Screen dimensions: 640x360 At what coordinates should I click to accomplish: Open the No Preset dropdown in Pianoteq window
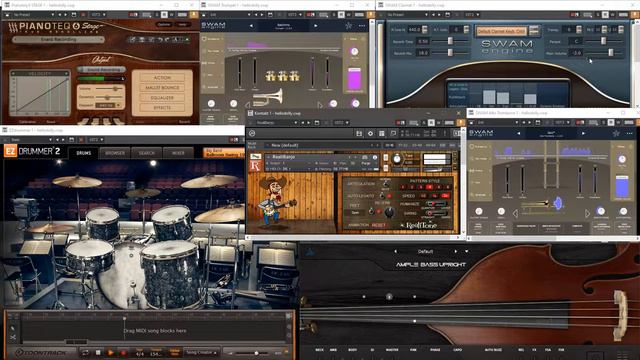33,15
